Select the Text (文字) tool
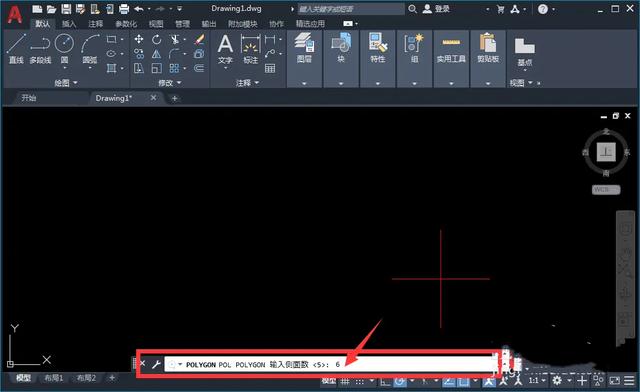The image size is (640, 392). (225, 49)
